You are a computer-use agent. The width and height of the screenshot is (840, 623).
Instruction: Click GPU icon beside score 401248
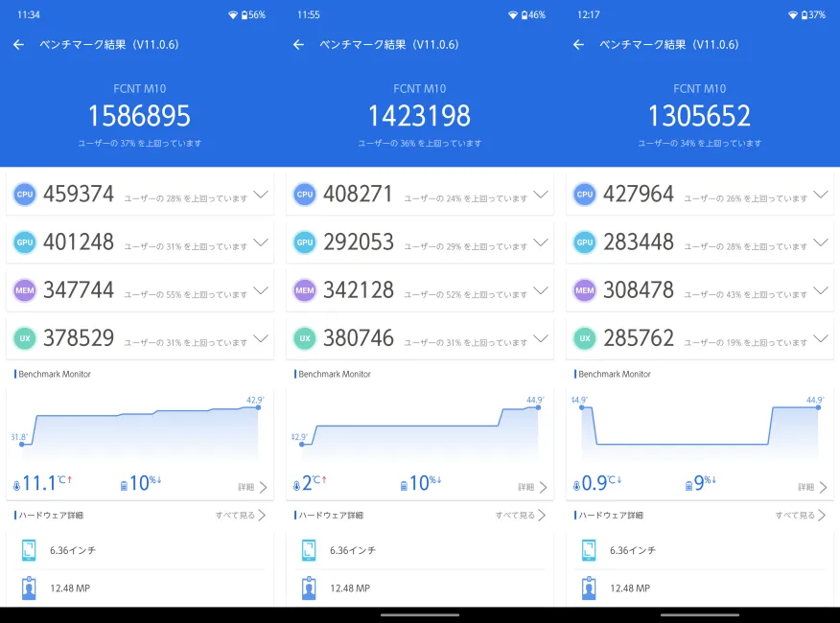pos(25,242)
